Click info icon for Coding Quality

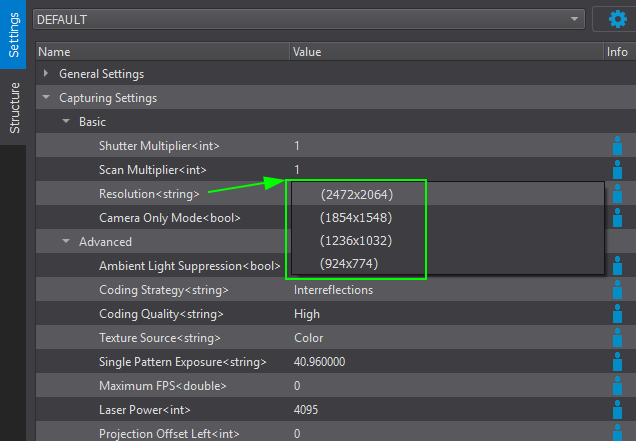pos(617,314)
